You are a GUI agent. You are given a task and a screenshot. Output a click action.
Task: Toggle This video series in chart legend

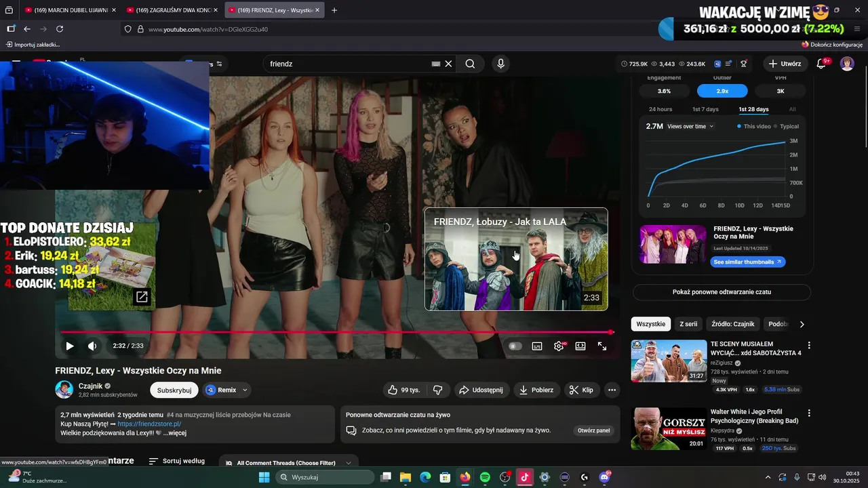coord(753,127)
